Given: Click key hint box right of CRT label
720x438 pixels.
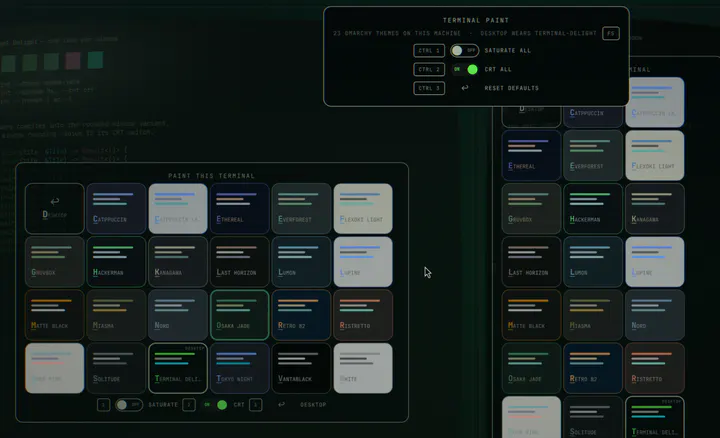Looking at the screenshot, I should (x=256, y=404).
